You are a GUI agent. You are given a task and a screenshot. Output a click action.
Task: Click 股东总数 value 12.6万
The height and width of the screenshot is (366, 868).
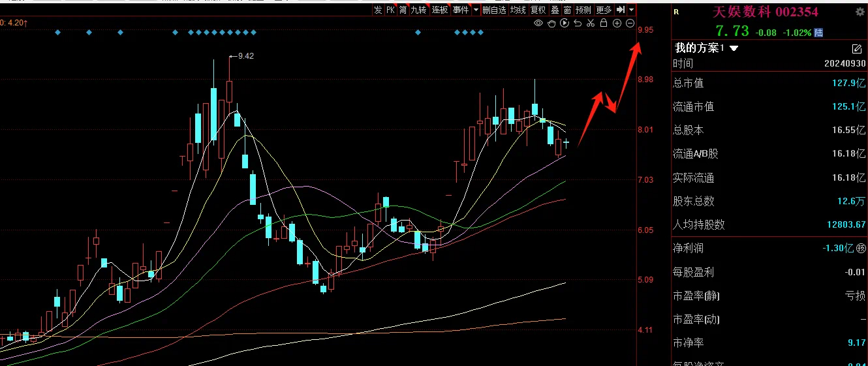point(851,201)
